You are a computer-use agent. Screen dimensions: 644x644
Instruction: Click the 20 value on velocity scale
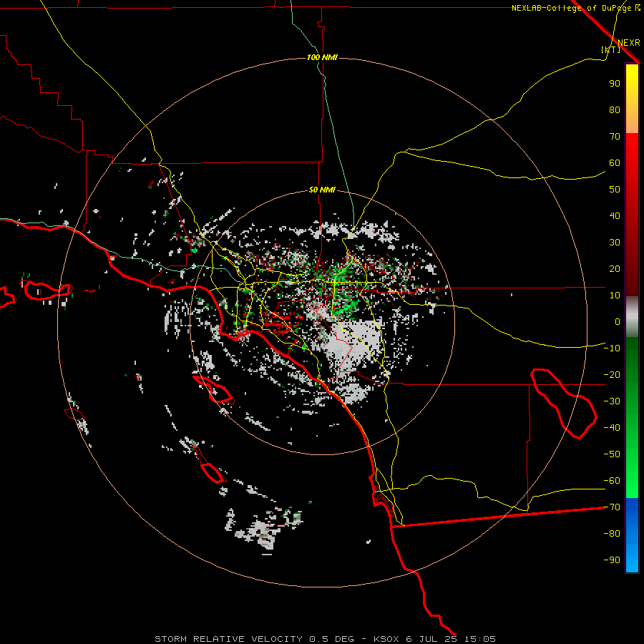[615, 268]
